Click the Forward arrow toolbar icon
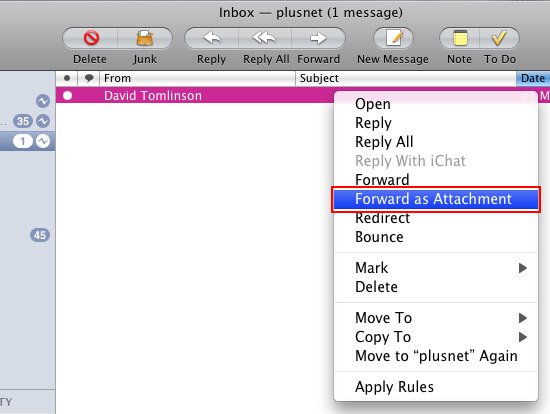 pos(318,38)
